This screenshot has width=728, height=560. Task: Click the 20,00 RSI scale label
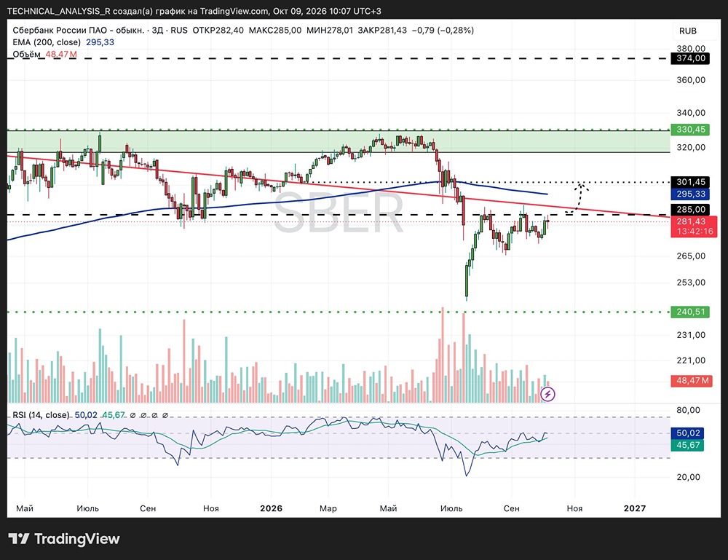[x=689, y=477]
